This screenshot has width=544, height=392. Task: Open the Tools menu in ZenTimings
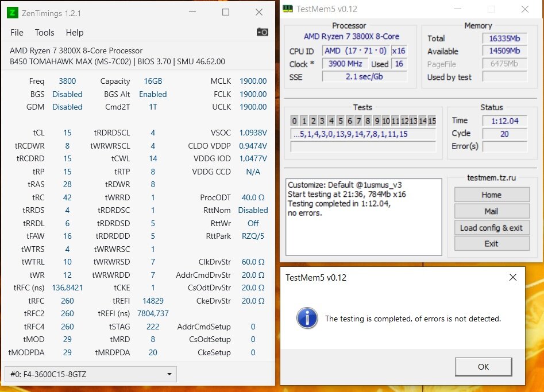pyautogui.click(x=44, y=33)
